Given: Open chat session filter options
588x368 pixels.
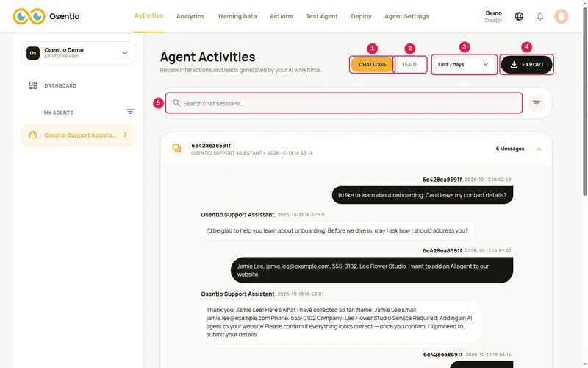Looking at the screenshot, I should pos(537,103).
